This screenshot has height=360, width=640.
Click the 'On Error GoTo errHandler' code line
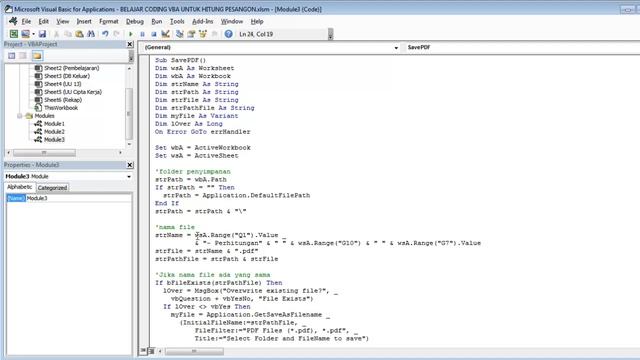click(203, 132)
